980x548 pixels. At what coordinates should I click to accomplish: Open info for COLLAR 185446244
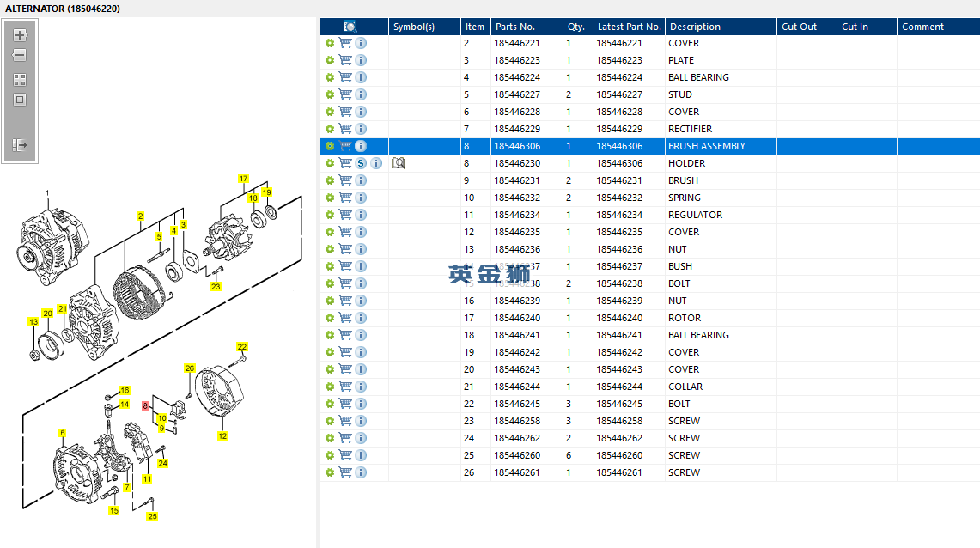361,387
